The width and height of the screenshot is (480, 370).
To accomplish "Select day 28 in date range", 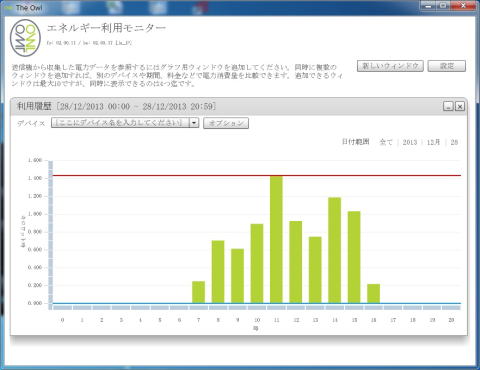I will [x=454, y=142].
